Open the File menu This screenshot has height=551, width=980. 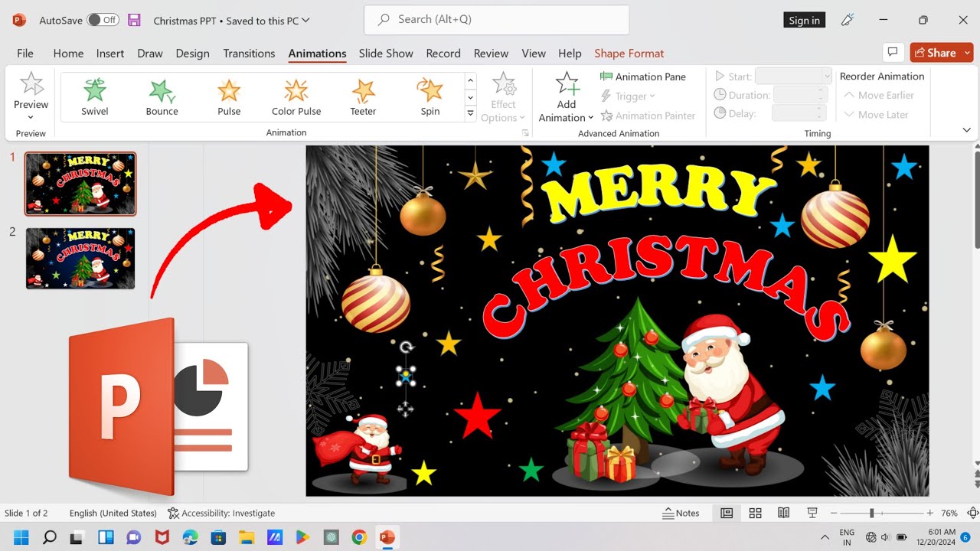tap(25, 53)
